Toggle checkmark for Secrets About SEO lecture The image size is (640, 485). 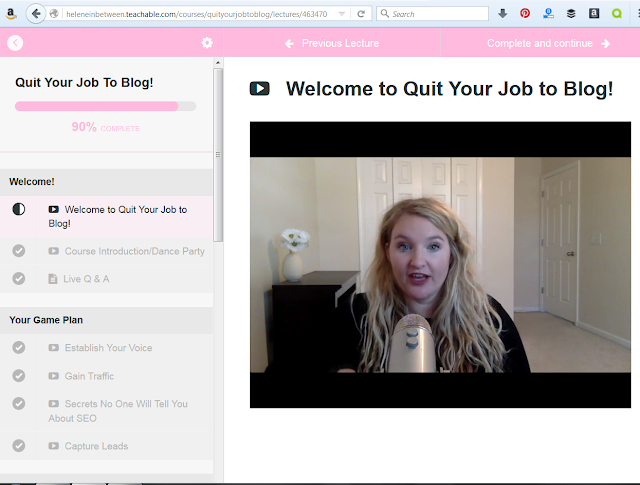point(18,403)
